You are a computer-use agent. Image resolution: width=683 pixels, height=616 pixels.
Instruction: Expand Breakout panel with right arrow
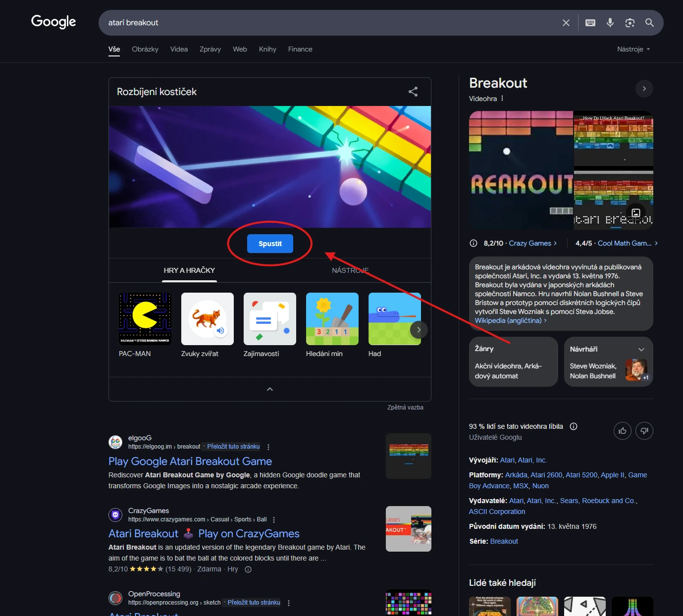[644, 89]
